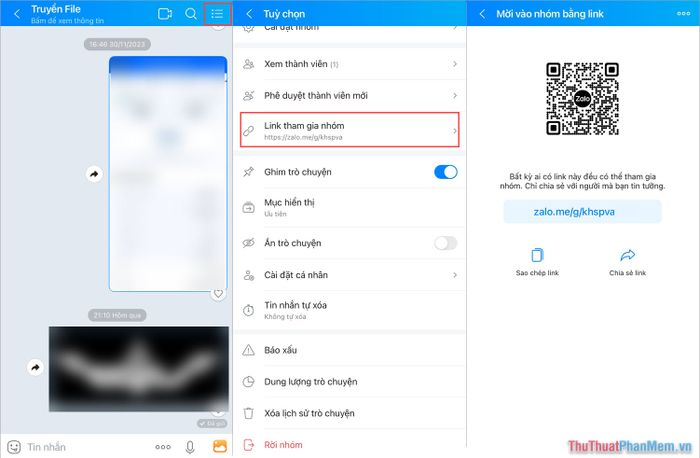Open Cài đặt cá nhân
The image size is (700, 458).
pyautogui.click(x=350, y=275)
